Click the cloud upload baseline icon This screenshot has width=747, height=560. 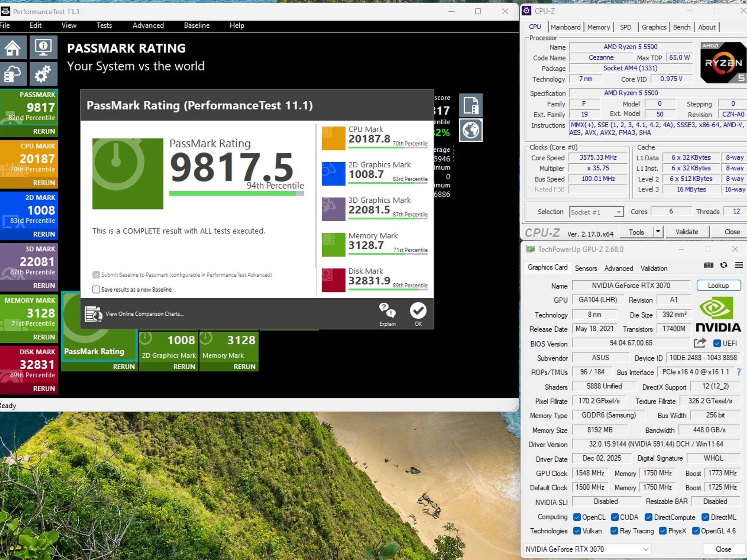click(x=13, y=74)
